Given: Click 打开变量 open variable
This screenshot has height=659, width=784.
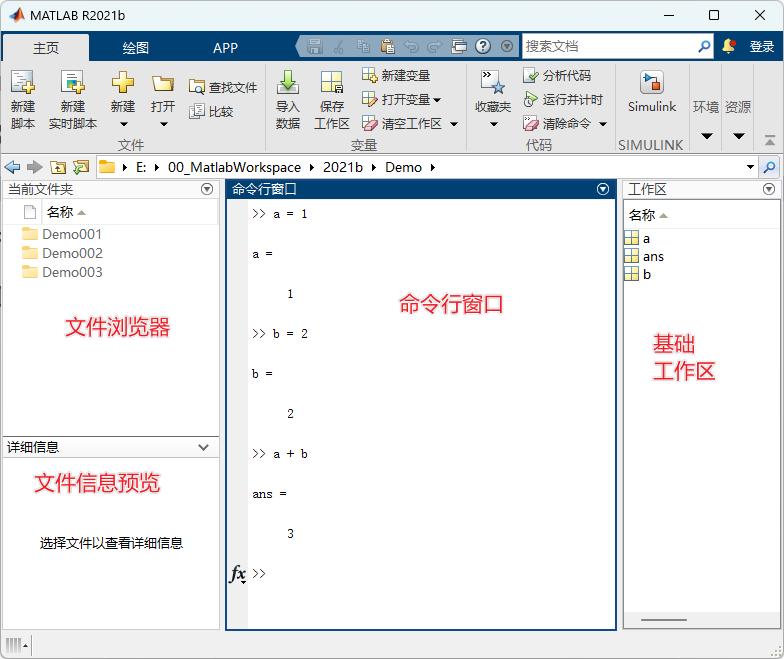Looking at the screenshot, I should click(396, 100).
